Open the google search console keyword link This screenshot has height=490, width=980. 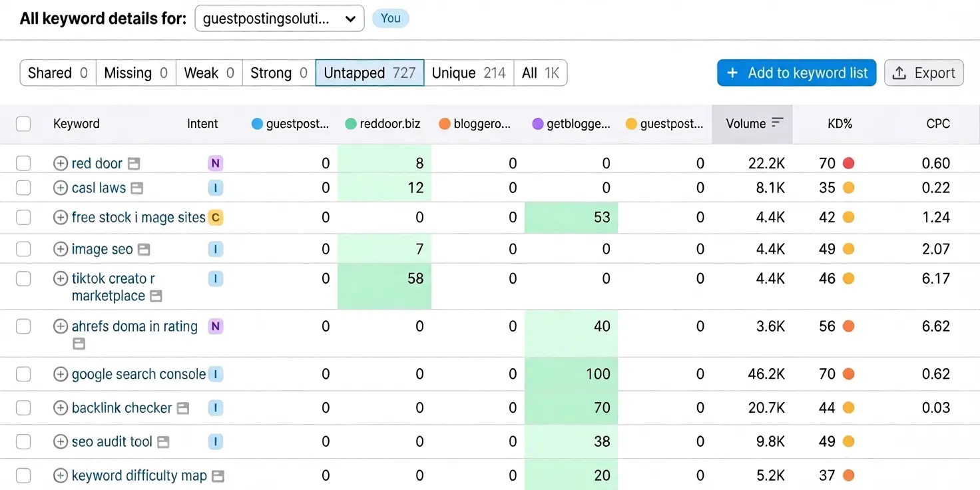[138, 374]
